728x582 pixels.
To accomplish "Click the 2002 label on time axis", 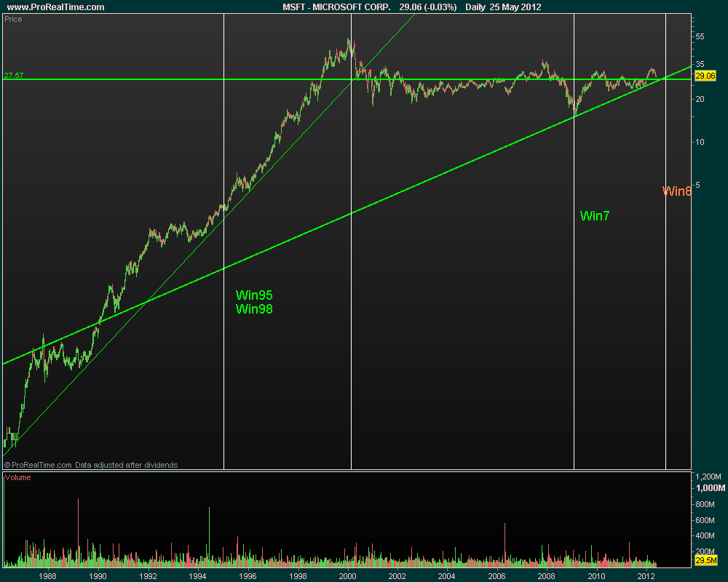I will (397, 576).
